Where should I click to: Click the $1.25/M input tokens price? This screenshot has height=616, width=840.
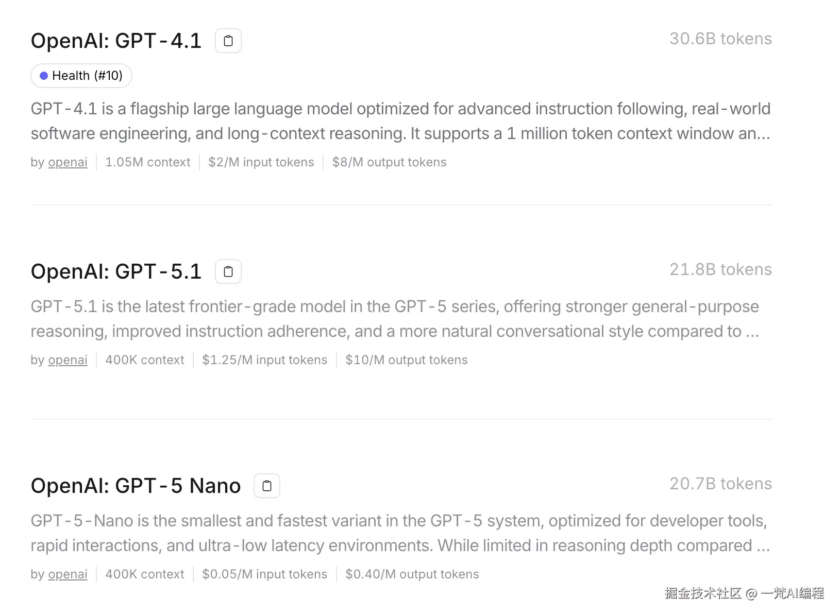click(264, 360)
